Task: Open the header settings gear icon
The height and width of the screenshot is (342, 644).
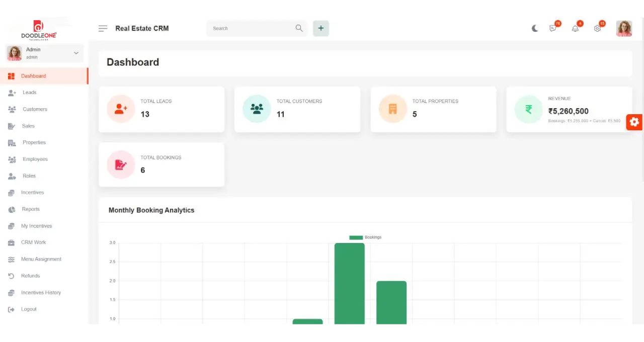Action: pos(597,28)
